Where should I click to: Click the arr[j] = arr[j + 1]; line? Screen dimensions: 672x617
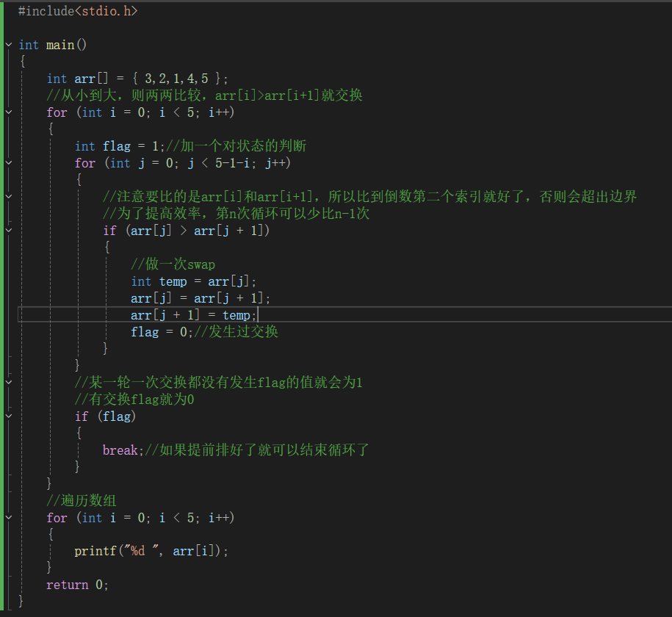pos(200,298)
